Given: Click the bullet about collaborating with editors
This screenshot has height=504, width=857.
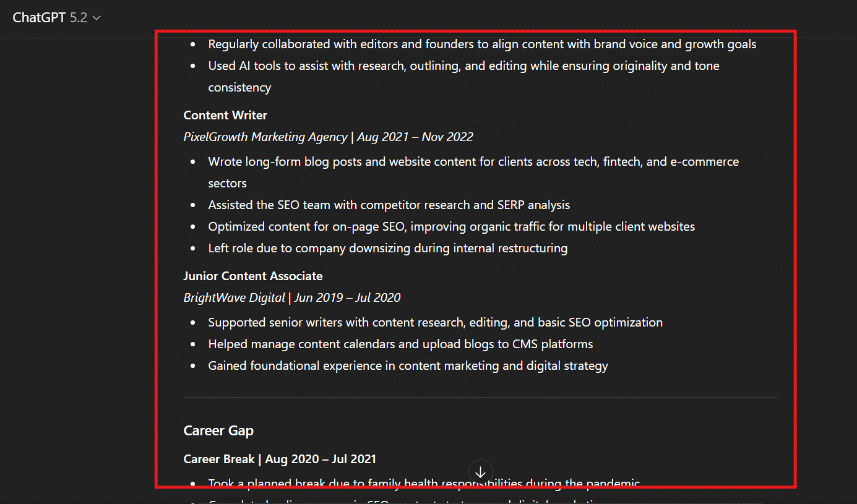Looking at the screenshot, I should click(482, 44).
